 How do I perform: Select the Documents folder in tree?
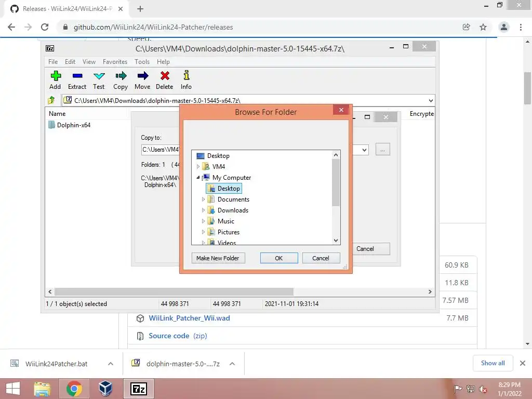click(229, 199)
